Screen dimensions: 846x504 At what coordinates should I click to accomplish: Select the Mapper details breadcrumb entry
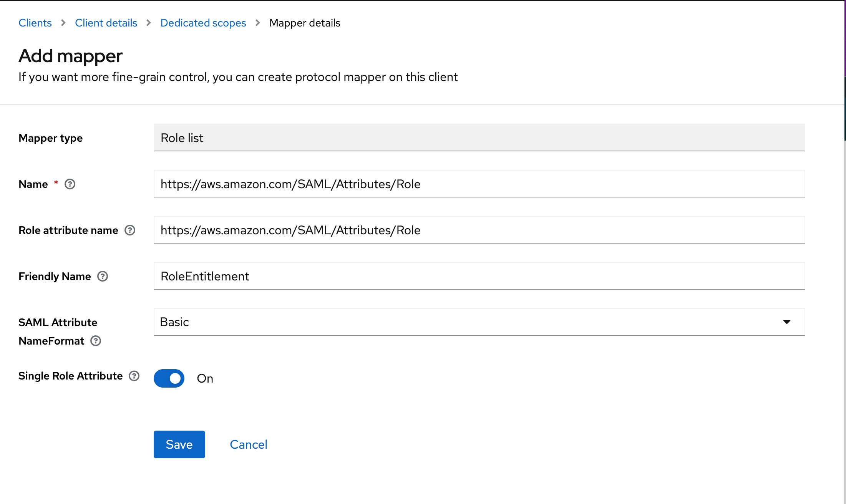305,23
